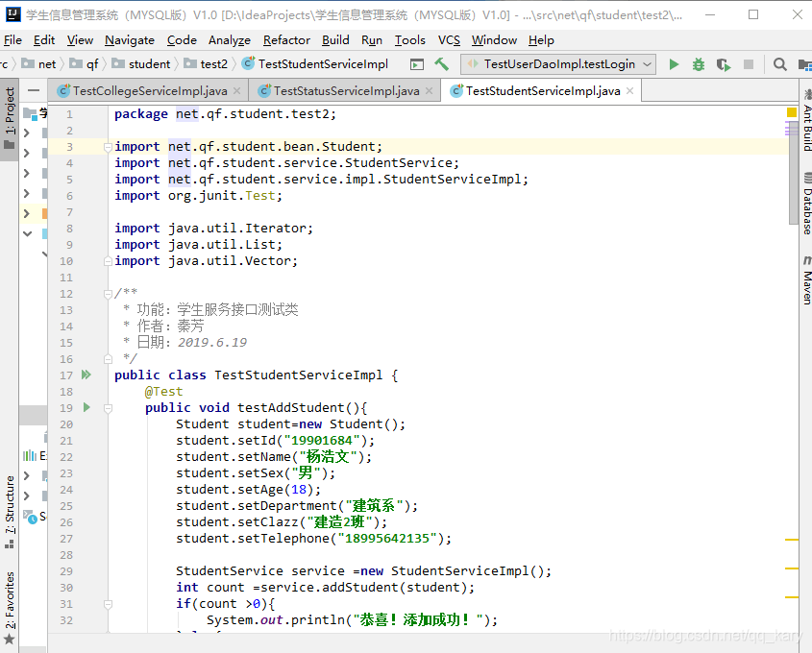Open the Edit menu
This screenshot has width=812, height=653.
[44, 39]
